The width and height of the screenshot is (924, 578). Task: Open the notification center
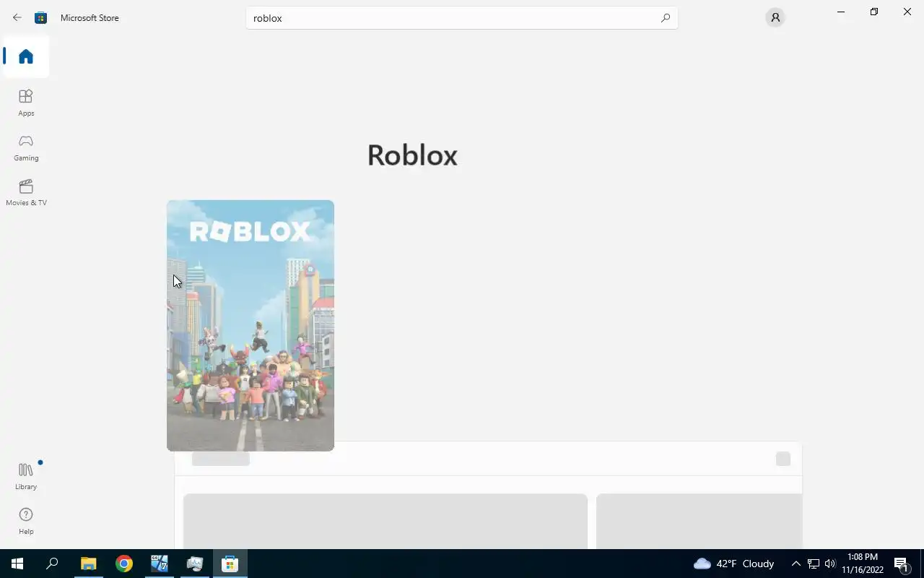tap(902, 564)
